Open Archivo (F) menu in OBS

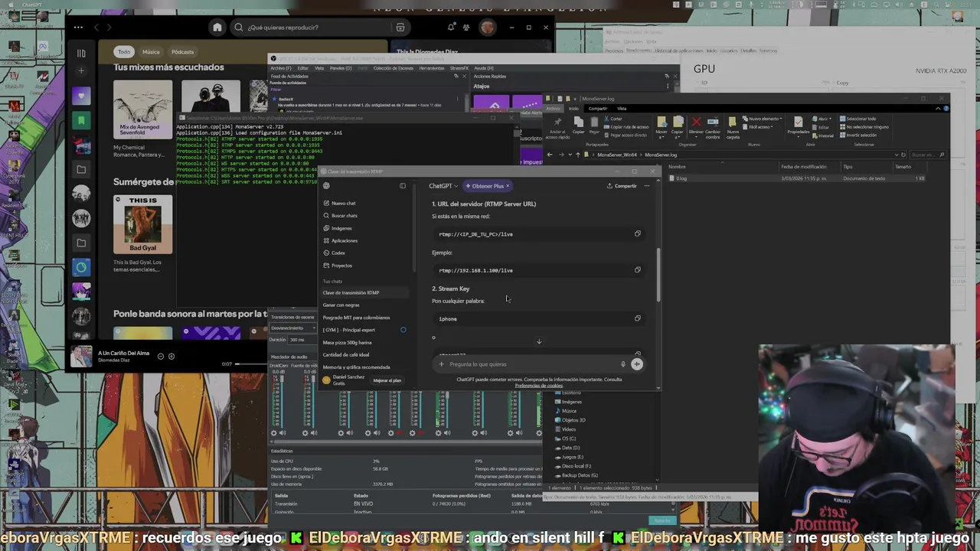[280, 68]
